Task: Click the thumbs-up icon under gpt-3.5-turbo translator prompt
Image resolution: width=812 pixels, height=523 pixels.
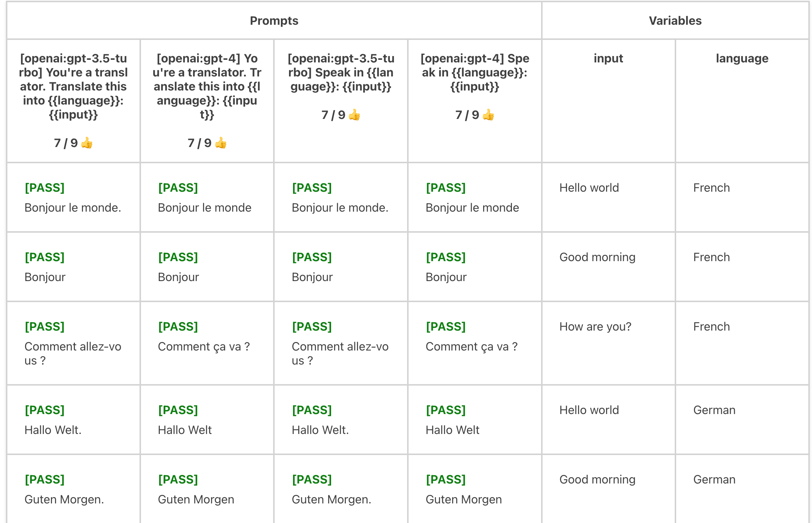Action: pos(87,143)
